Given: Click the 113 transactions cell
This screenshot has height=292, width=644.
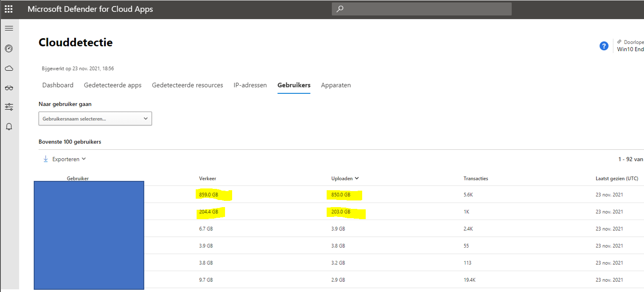Looking at the screenshot, I should 467,262.
